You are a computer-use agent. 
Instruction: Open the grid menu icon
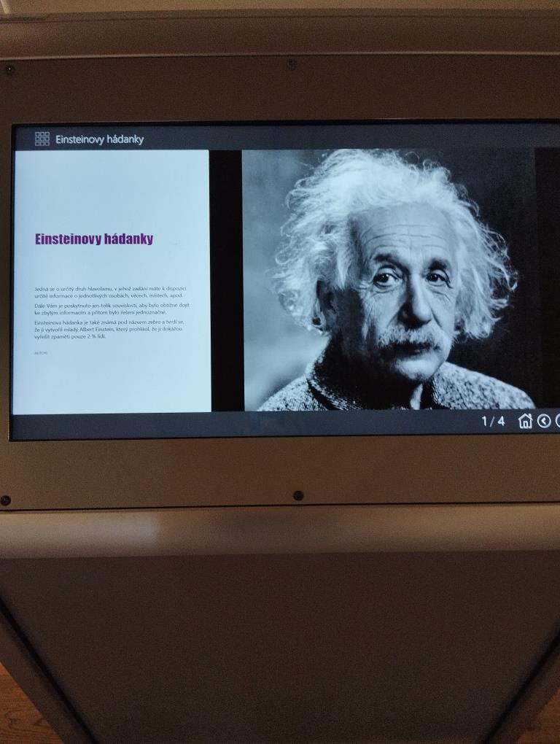coord(42,139)
